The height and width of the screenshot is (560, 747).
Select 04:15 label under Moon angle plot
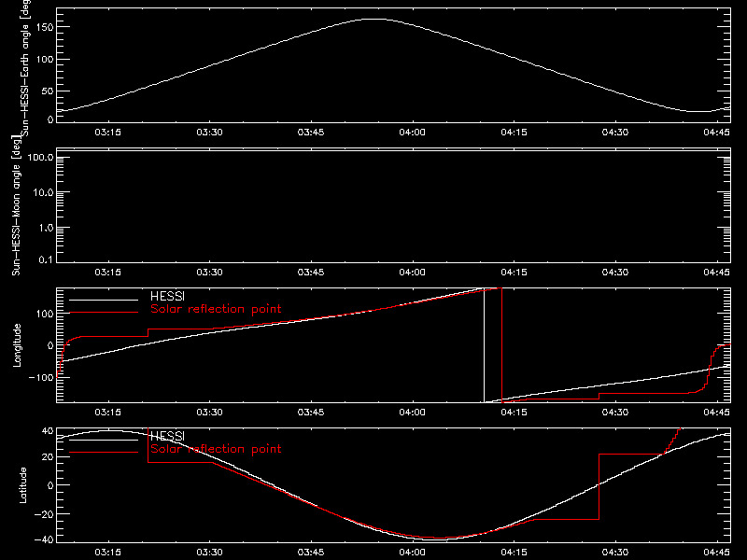pyautogui.click(x=514, y=272)
